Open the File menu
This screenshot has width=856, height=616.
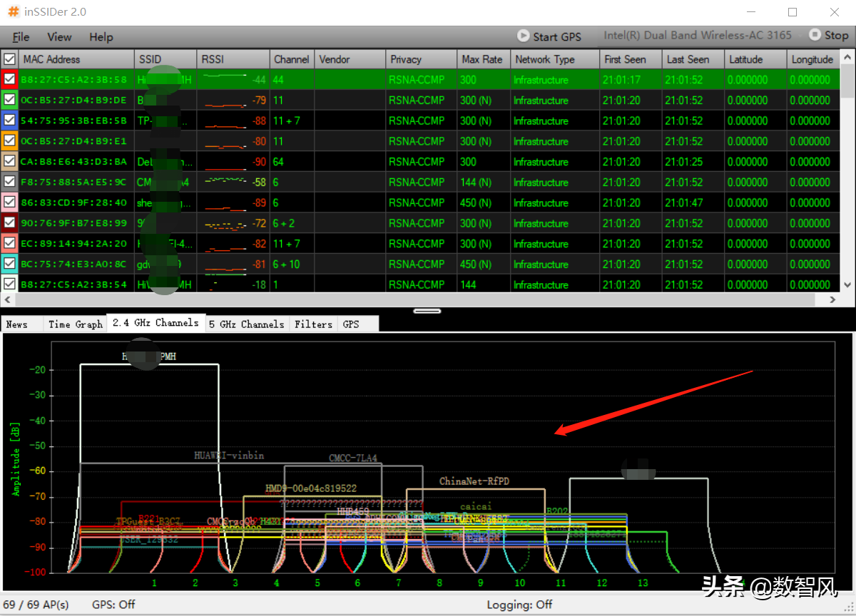click(x=21, y=37)
